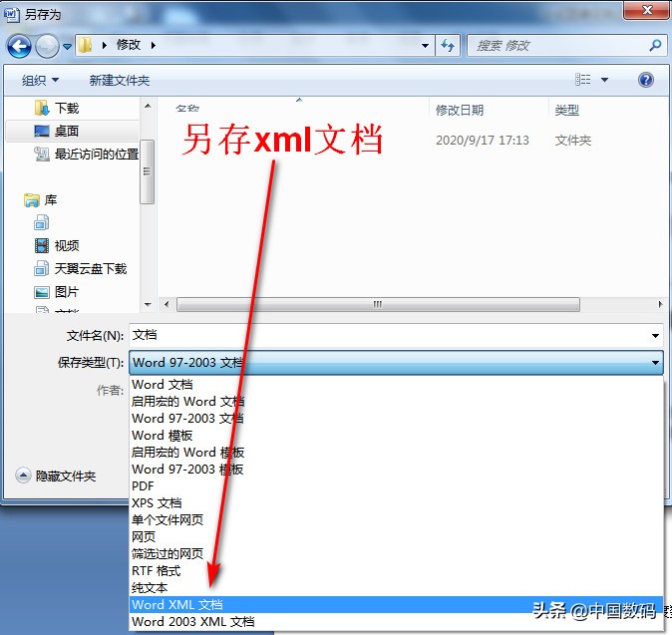
Task: Select 图片 library in navigation pane
Action: tap(57, 292)
